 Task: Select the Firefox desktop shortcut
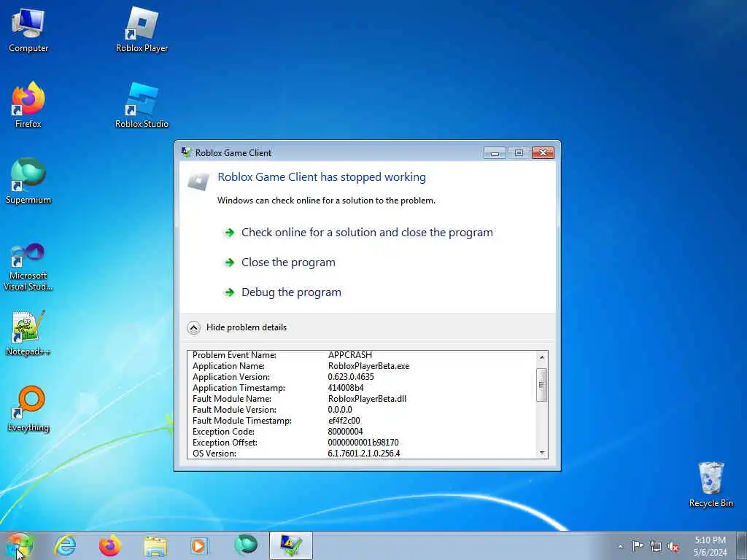28,105
